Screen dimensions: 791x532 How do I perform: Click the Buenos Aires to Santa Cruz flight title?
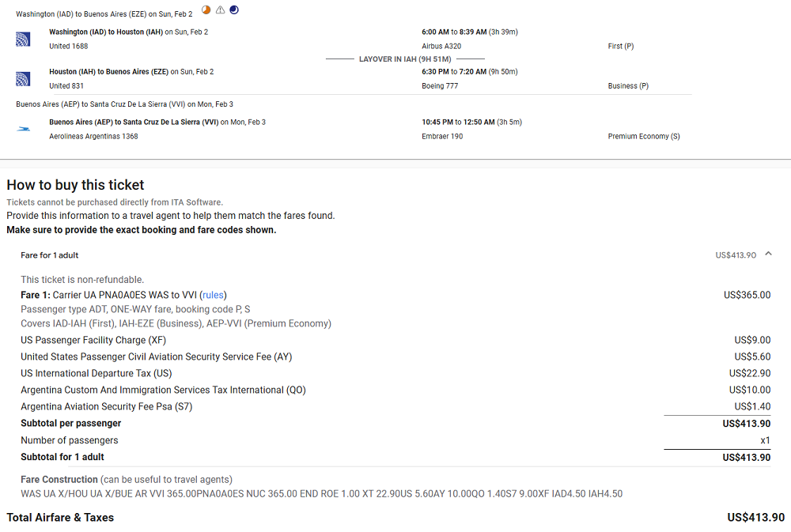[134, 123]
